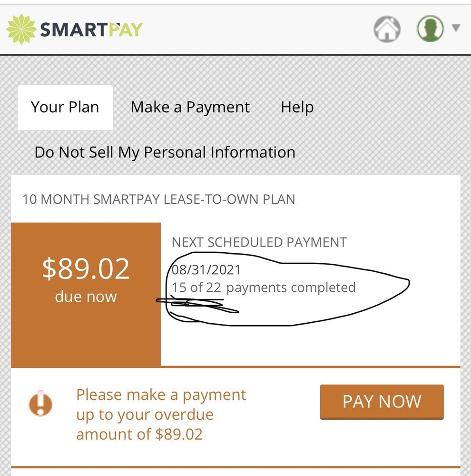Click the scribbled-out marking below payments

pyautogui.click(x=195, y=304)
